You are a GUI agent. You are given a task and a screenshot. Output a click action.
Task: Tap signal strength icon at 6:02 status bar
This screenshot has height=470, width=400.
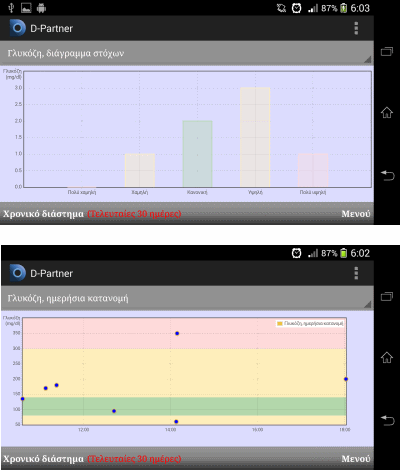pos(313,254)
